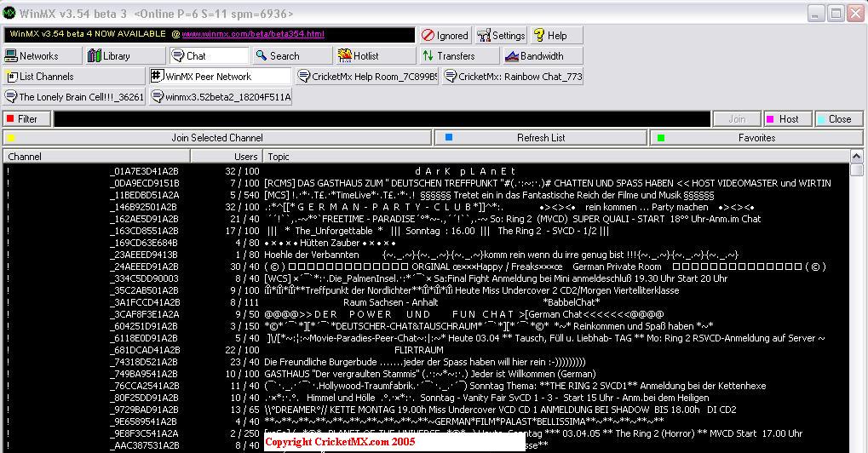Click Join Selected Channel
868x453 pixels.
(217, 138)
